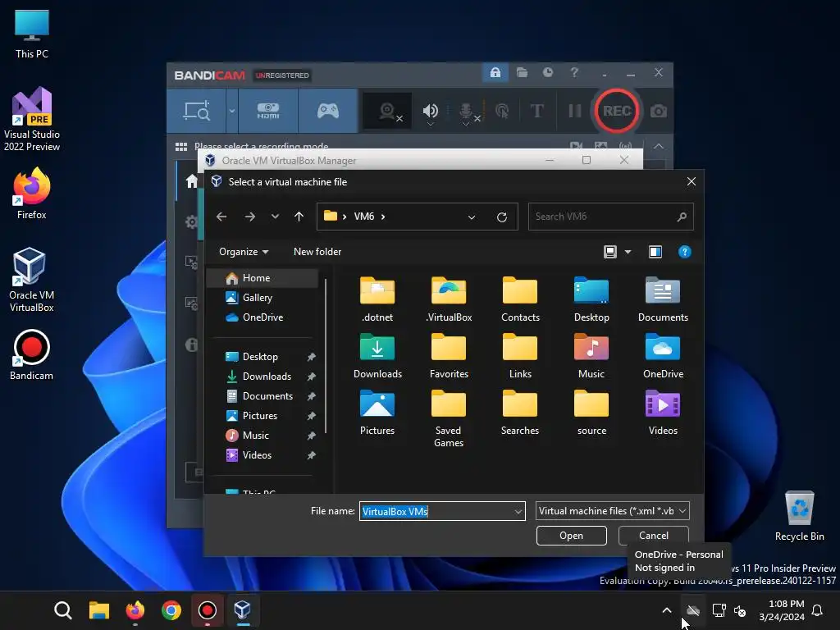Toggle Bandicam microphone icon
Image resolution: width=840 pixels, height=630 pixels.
(466, 112)
